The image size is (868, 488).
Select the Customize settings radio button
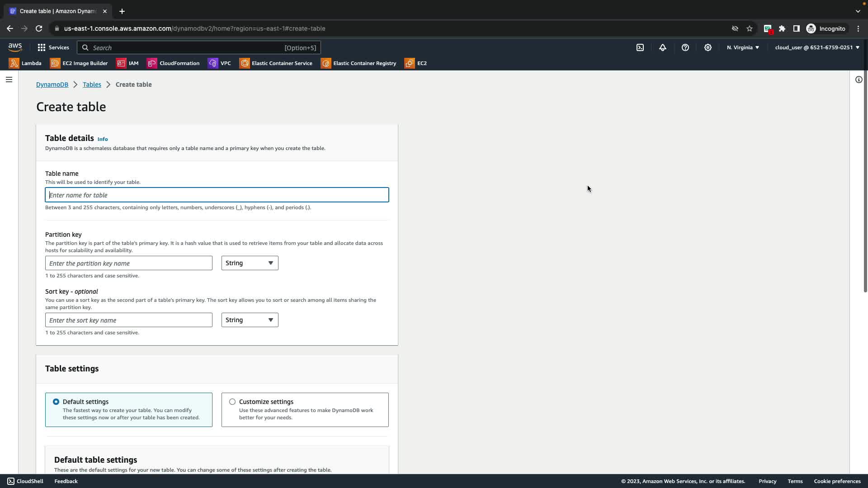click(x=232, y=402)
